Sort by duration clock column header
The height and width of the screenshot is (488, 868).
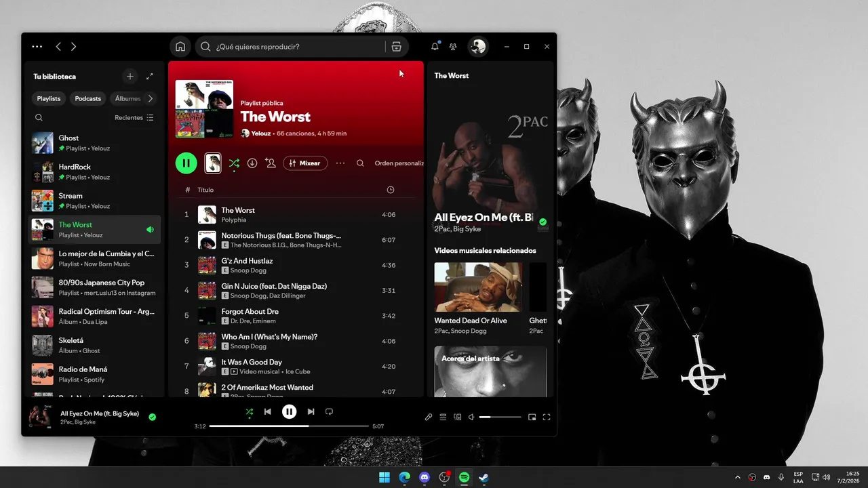(x=391, y=190)
